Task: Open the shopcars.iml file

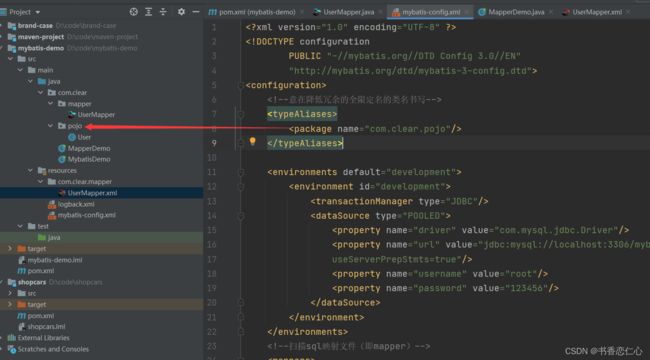Action: (46, 327)
